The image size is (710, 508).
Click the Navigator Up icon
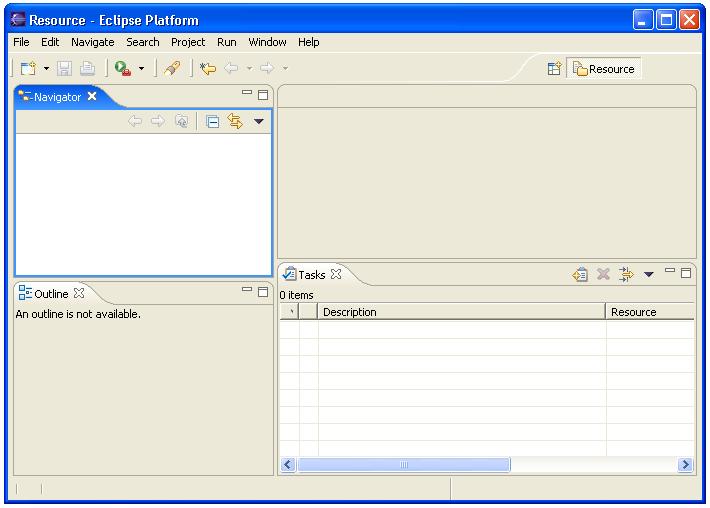click(x=182, y=121)
